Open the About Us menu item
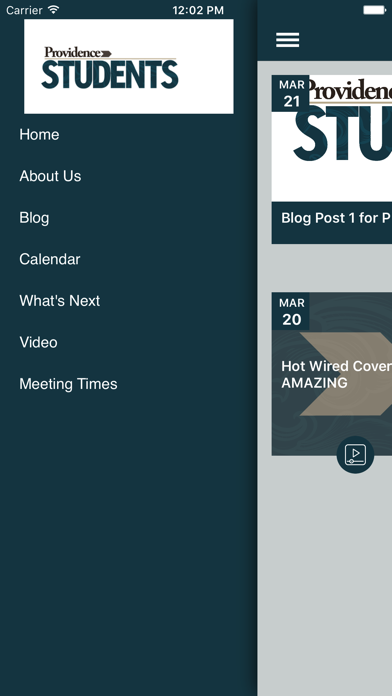 (50, 176)
